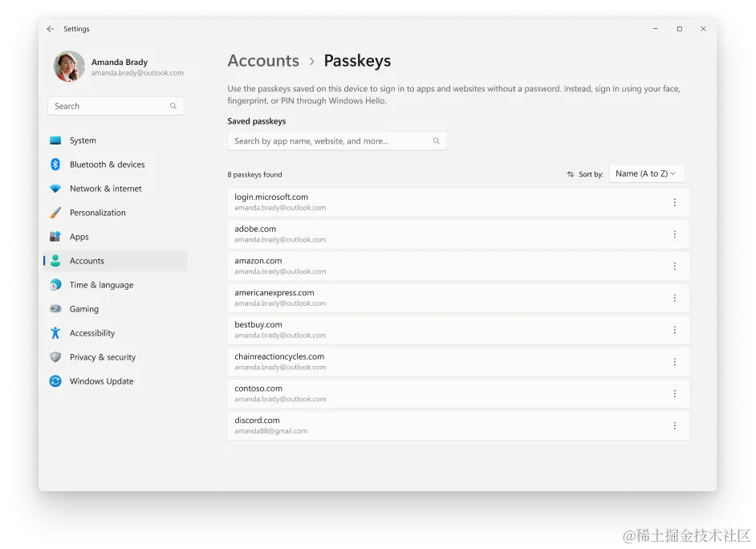Go to Bluetooth & devices label
Viewport: 756px width, 549px height.
click(107, 165)
